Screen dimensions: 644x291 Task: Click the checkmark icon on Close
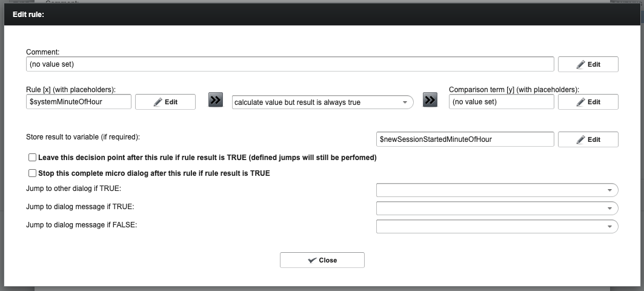click(x=312, y=260)
